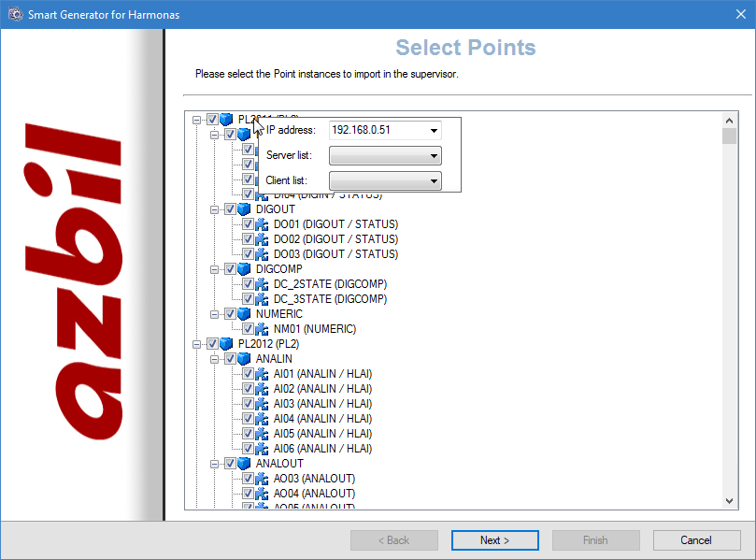
Task: Click the puzzle icon next to NM01
Action: pyautogui.click(x=262, y=329)
